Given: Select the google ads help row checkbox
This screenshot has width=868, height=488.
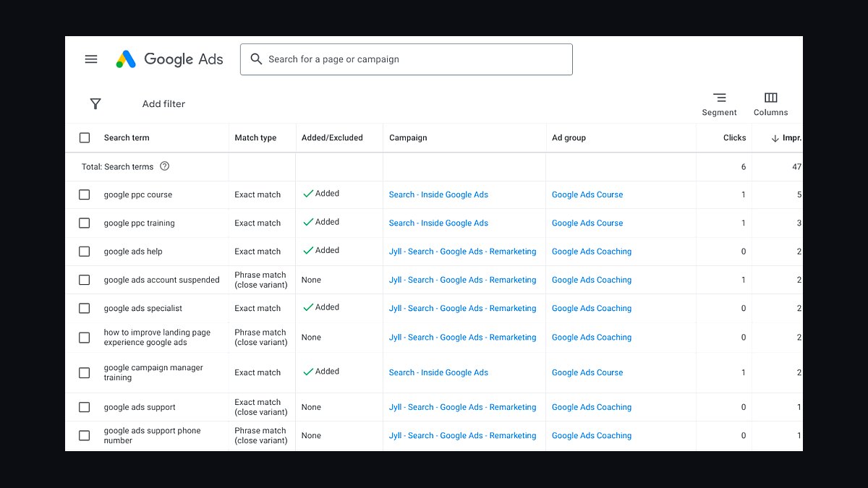Looking at the screenshot, I should 85,252.
